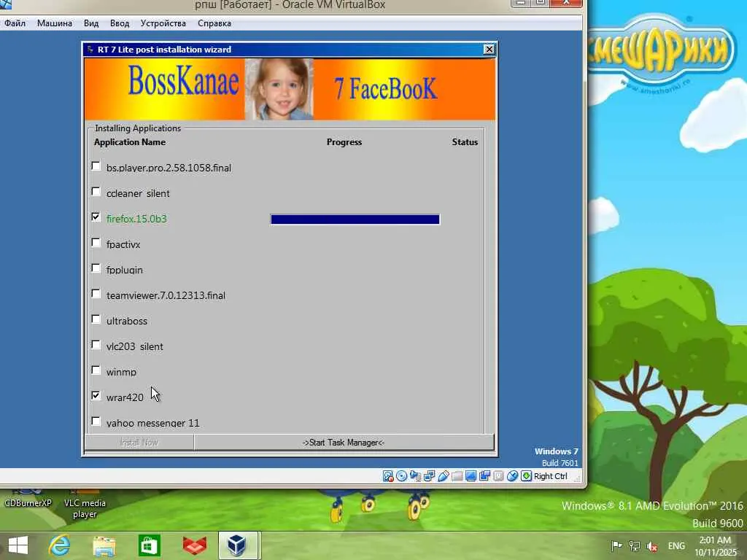The image size is (747, 560).
Task: Open the VLC media player desktop shortcut
Action: pos(85,504)
